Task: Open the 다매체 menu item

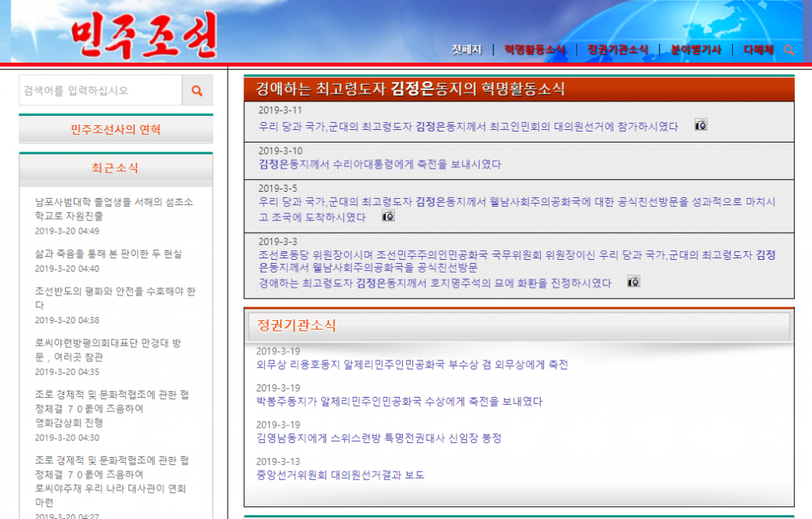Action: (758, 50)
